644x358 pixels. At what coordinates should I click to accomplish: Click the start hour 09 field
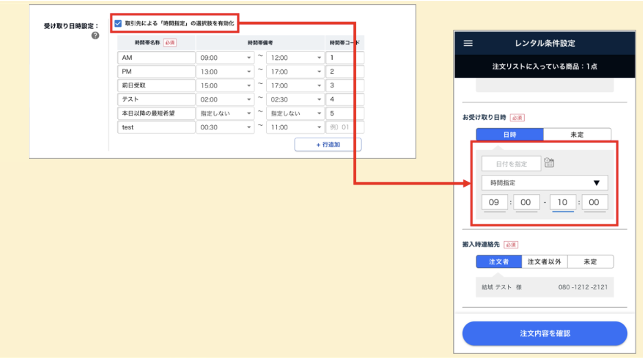pyautogui.click(x=494, y=202)
